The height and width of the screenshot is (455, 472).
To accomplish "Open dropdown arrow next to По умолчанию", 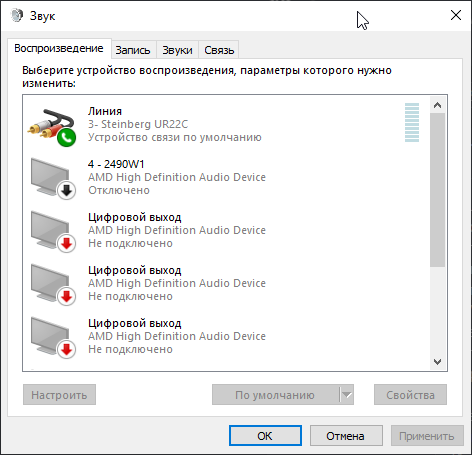I will coord(347,395).
